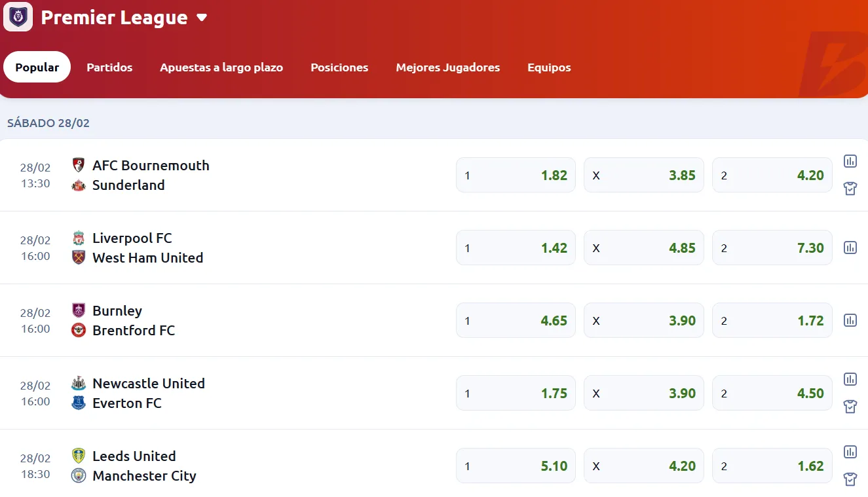Open lineup jersey icon for Leeds match

(850, 479)
